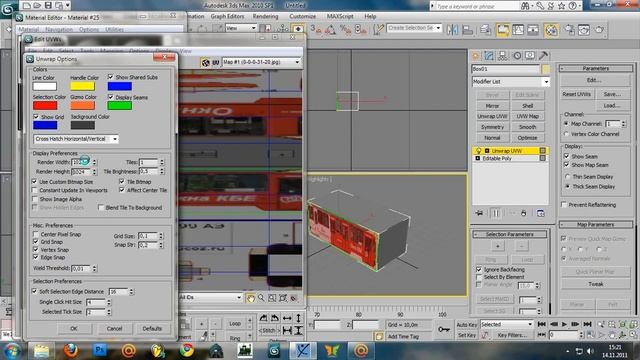This screenshot has width=640, height=360.
Task: Click Defaults in Unwrap Options
Action: [x=152, y=329]
